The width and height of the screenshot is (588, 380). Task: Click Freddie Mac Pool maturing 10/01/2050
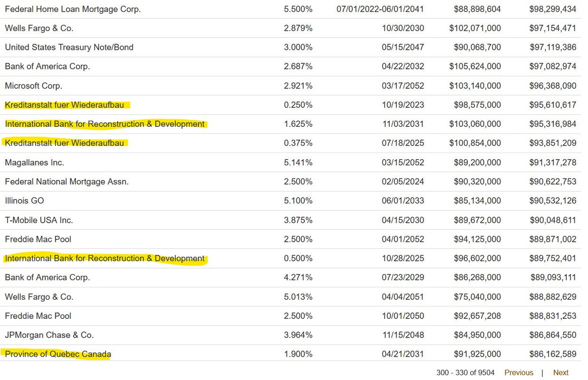click(x=38, y=316)
